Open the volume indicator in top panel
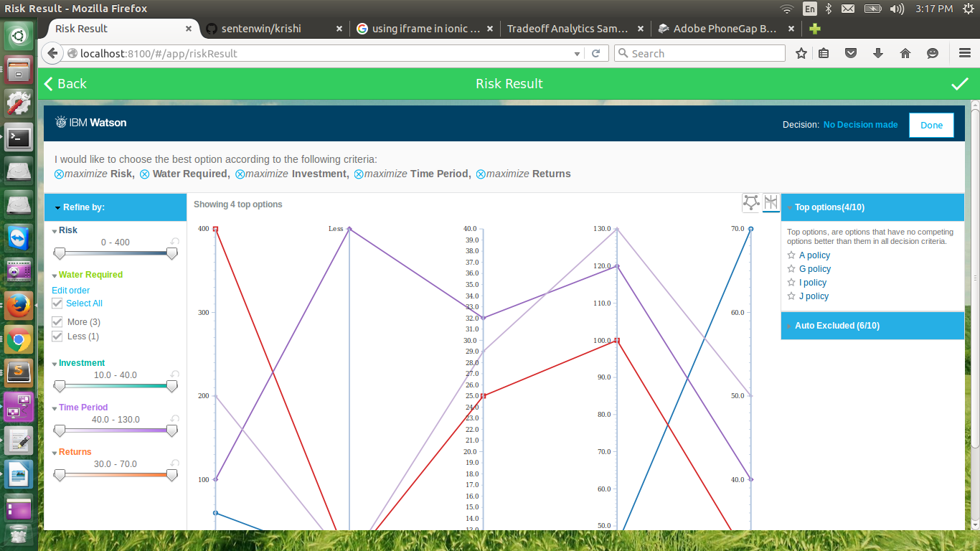 point(897,9)
